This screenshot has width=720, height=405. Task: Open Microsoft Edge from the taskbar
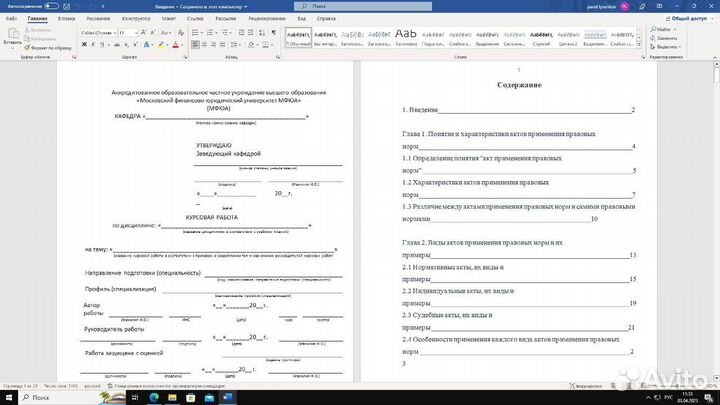(x=154, y=398)
